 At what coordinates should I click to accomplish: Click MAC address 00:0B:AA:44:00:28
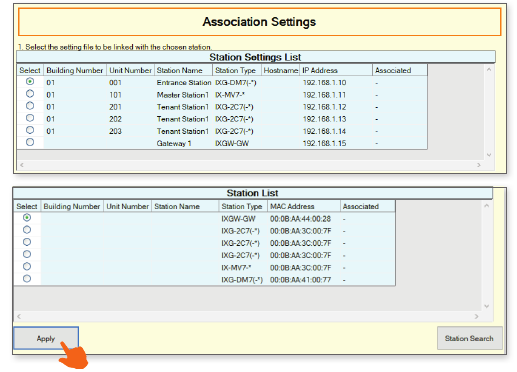click(x=300, y=219)
